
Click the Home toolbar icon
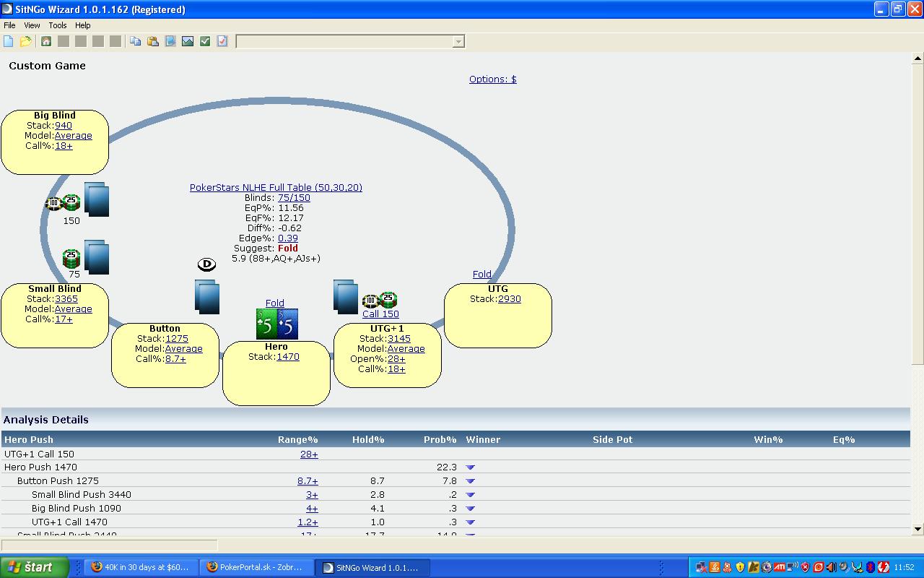[x=46, y=41]
